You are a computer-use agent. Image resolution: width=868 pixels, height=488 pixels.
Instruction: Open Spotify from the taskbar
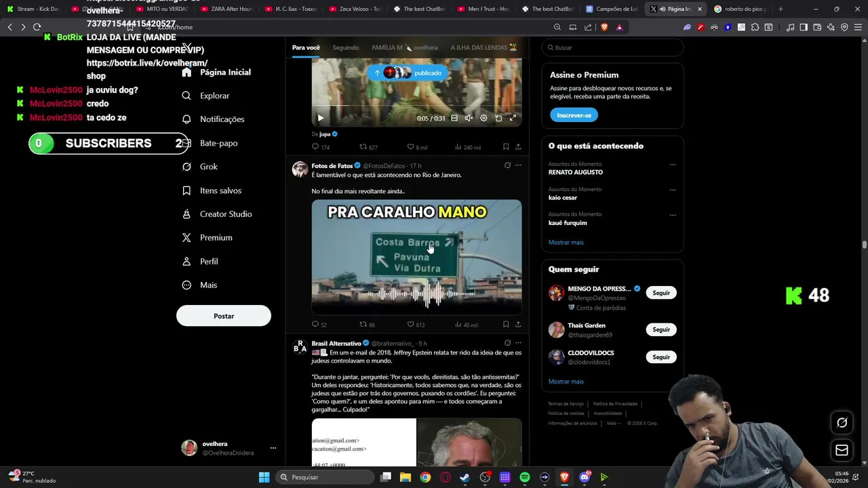point(525,477)
